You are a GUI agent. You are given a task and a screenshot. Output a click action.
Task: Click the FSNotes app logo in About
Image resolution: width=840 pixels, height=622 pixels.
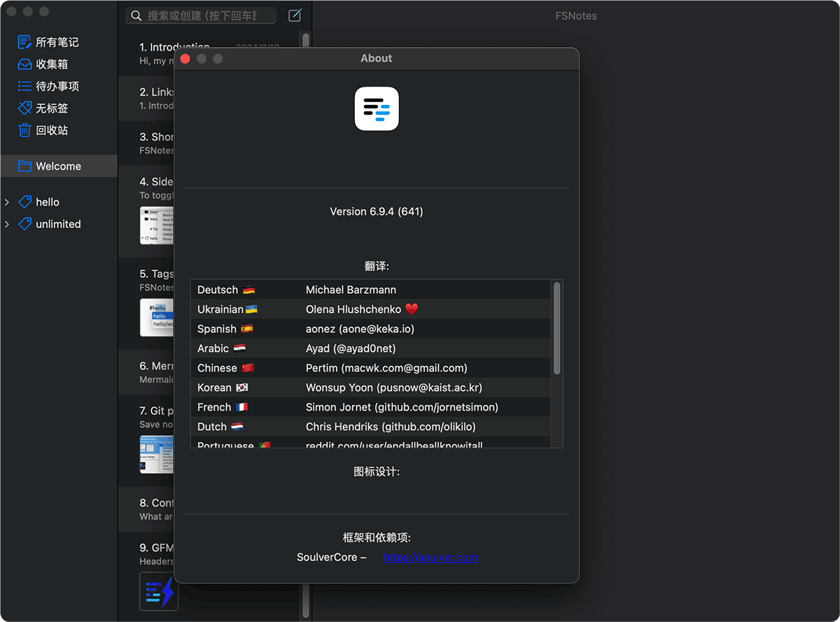coord(377,108)
